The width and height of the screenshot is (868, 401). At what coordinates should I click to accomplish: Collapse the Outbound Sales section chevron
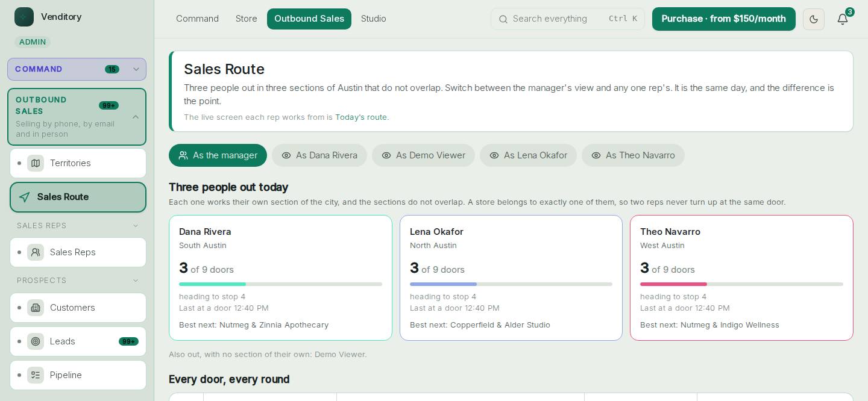coord(136,117)
